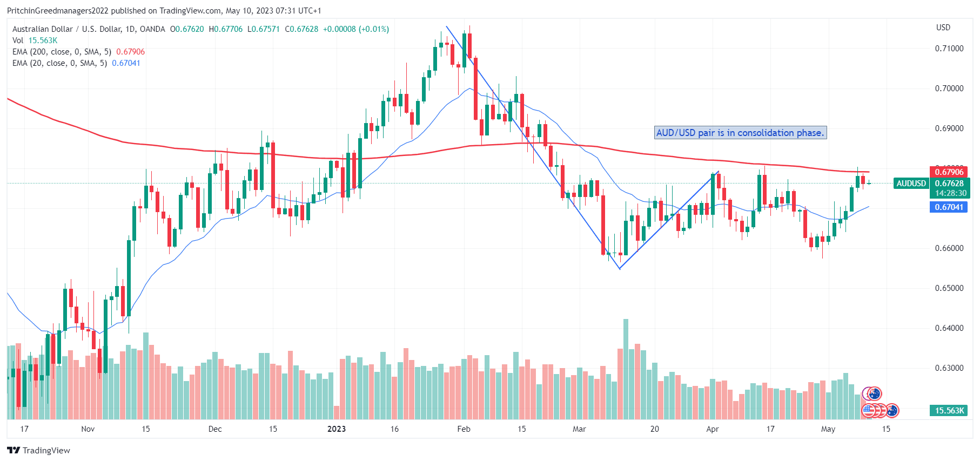Click the 0.71000 price axis label
Screen dimensions: 980x462
(x=949, y=49)
